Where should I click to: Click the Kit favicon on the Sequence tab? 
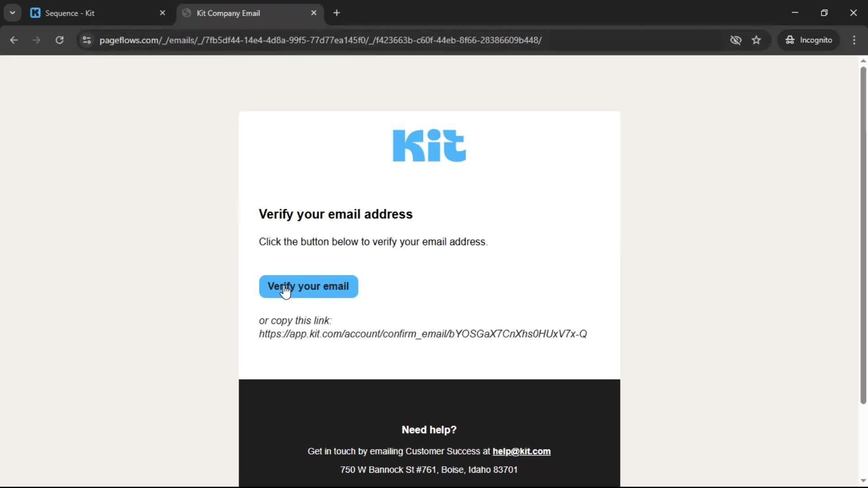click(35, 13)
